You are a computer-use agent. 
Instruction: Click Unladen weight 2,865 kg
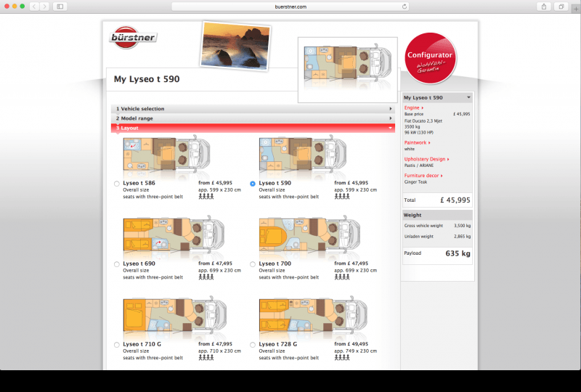[x=437, y=236]
